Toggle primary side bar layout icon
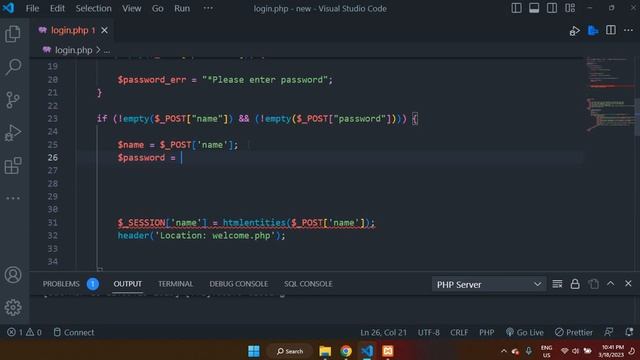The image size is (640, 360). click(516, 8)
